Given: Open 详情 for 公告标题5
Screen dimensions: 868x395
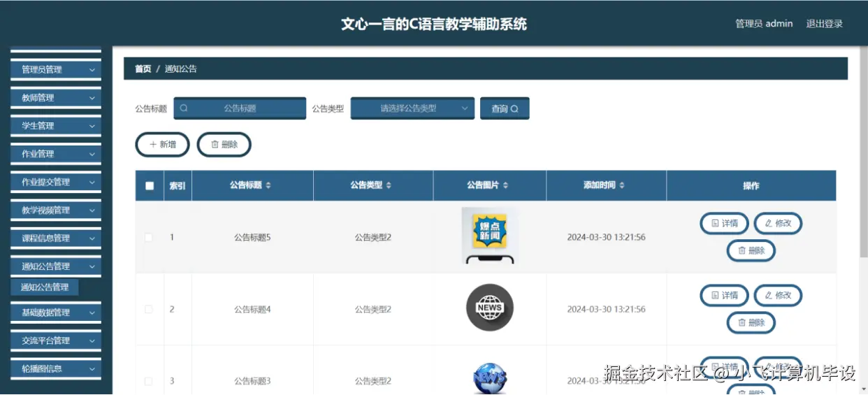Looking at the screenshot, I should pyautogui.click(x=724, y=224).
